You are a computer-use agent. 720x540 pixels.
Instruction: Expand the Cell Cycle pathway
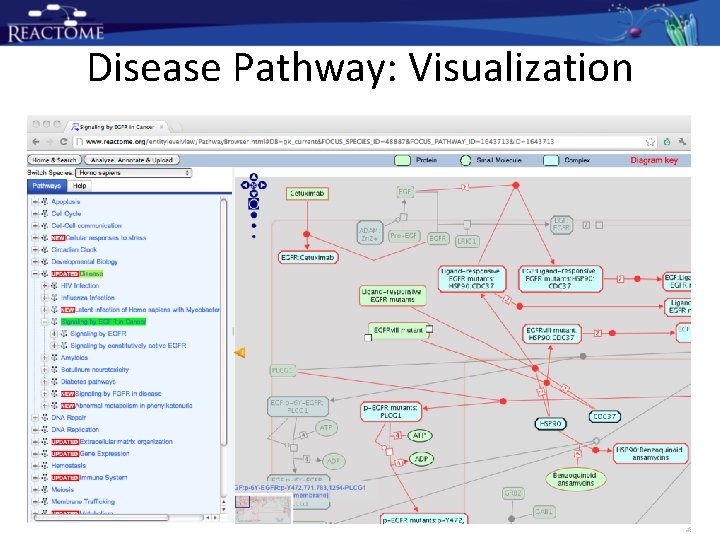point(35,214)
